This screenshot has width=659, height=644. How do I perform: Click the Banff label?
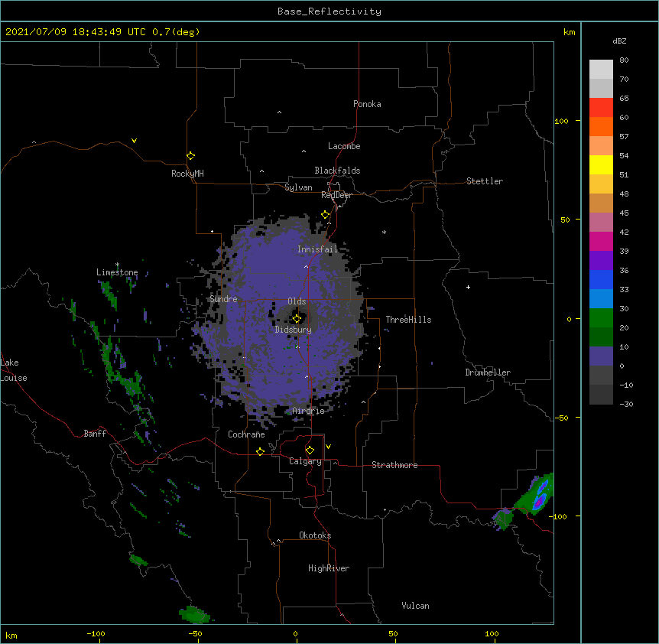[95, 434]
